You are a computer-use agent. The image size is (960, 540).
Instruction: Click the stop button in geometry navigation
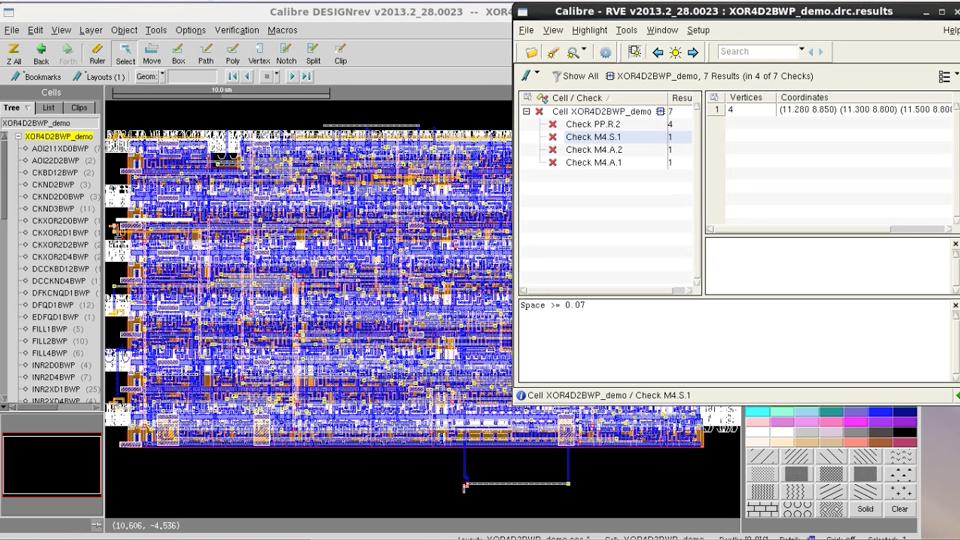[266, 77]
